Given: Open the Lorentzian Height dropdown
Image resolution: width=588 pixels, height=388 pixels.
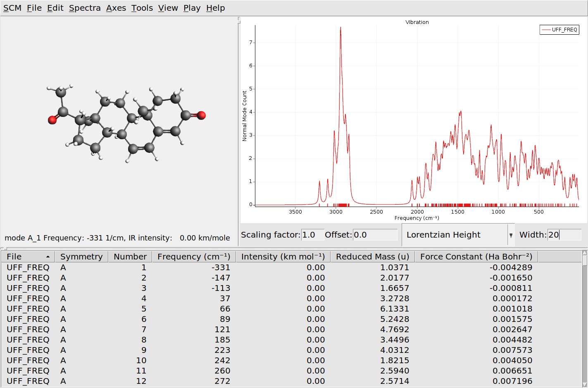Looking at the screenshot, I should (x=455, y=235).
